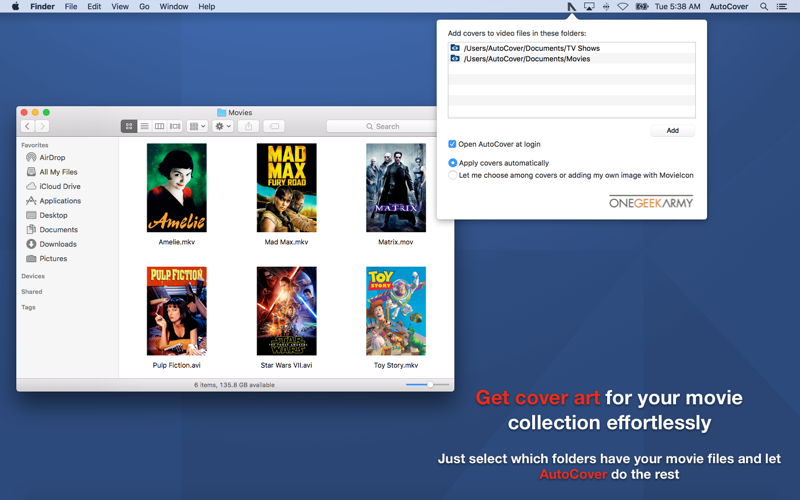Open the Action gear dropdown
This screenshot has width=800, height=500.
click(x=223, y=126)
